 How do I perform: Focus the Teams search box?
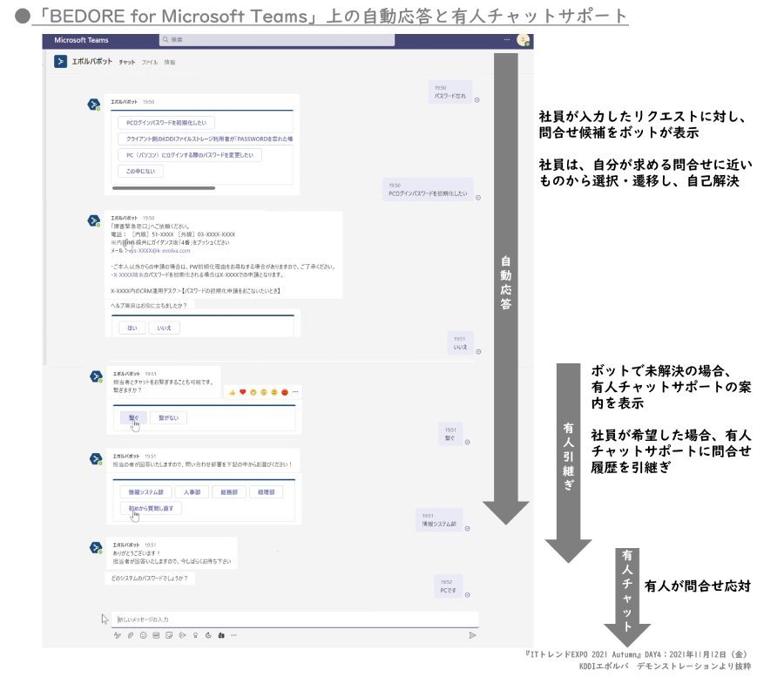pyautogui.click(x=277, y=39)
